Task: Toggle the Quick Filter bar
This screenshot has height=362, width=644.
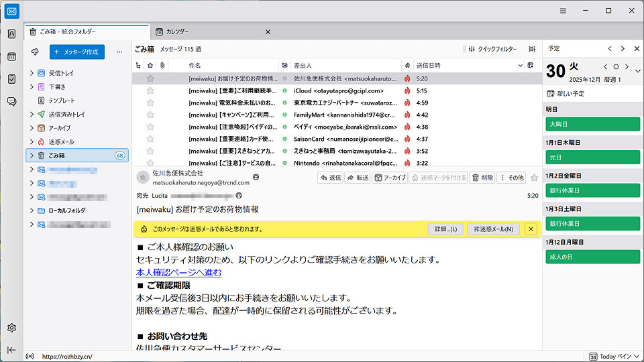Action: (x=492, y=49)
